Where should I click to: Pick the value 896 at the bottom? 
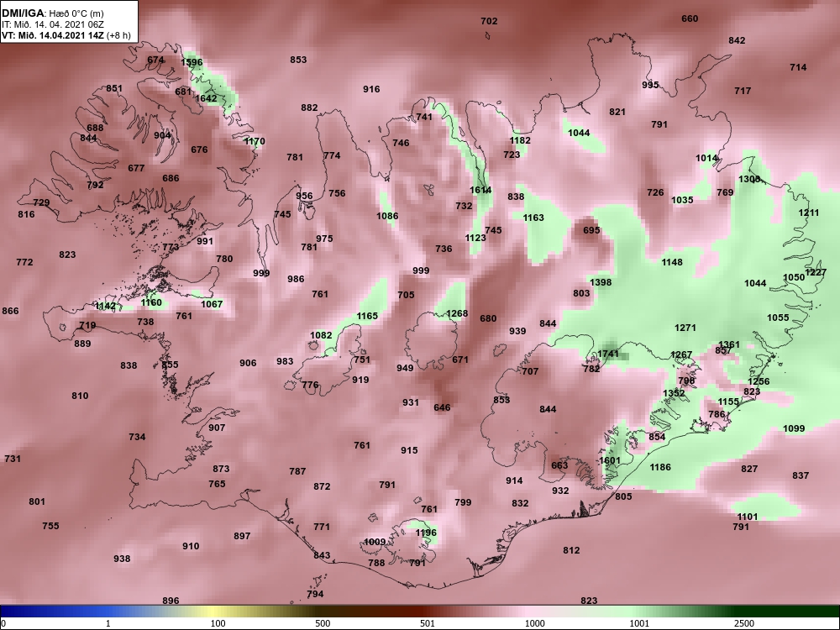click(171, 601)
